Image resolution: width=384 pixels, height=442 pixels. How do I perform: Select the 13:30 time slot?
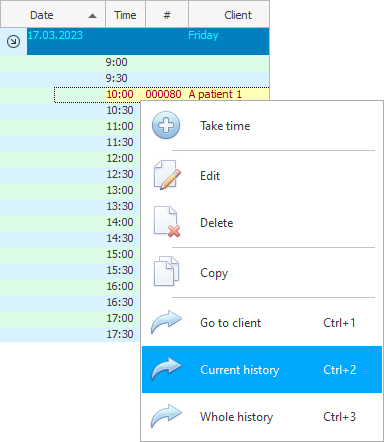120,206
